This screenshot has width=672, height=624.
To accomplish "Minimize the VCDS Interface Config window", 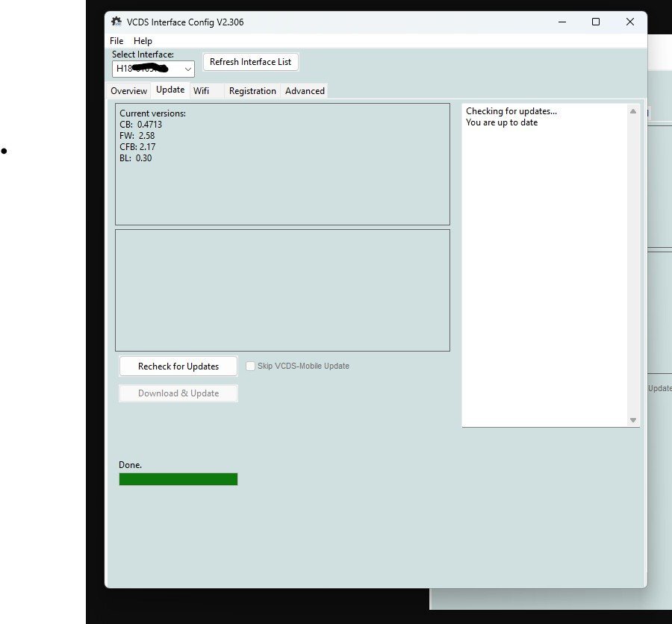I will coord(562,22).
